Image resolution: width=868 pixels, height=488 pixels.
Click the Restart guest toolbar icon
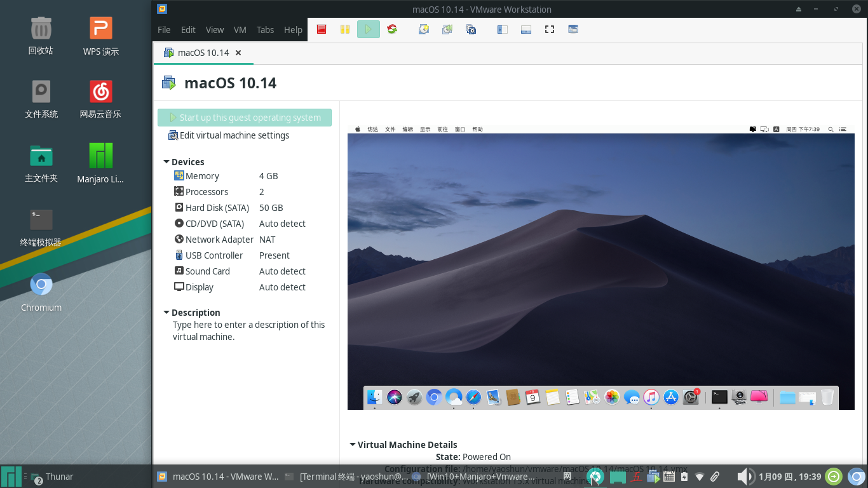[x=392, y=29]
